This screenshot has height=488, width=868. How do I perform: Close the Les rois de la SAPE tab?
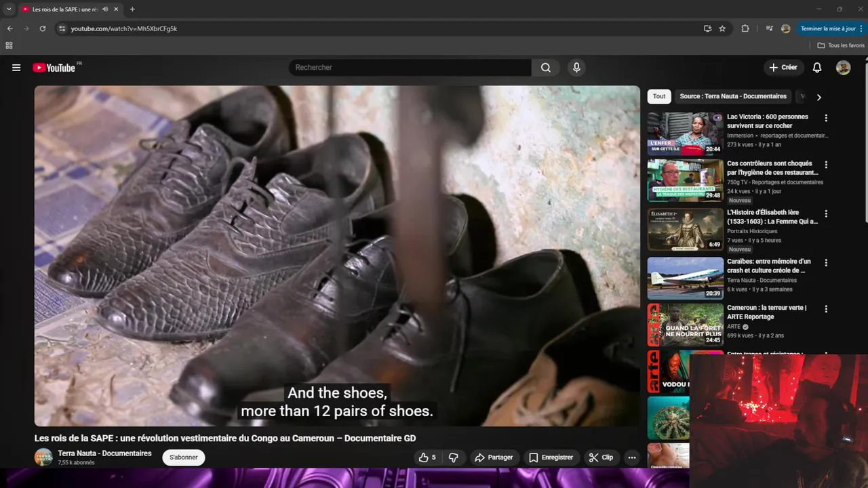click(x=116, y=9)
